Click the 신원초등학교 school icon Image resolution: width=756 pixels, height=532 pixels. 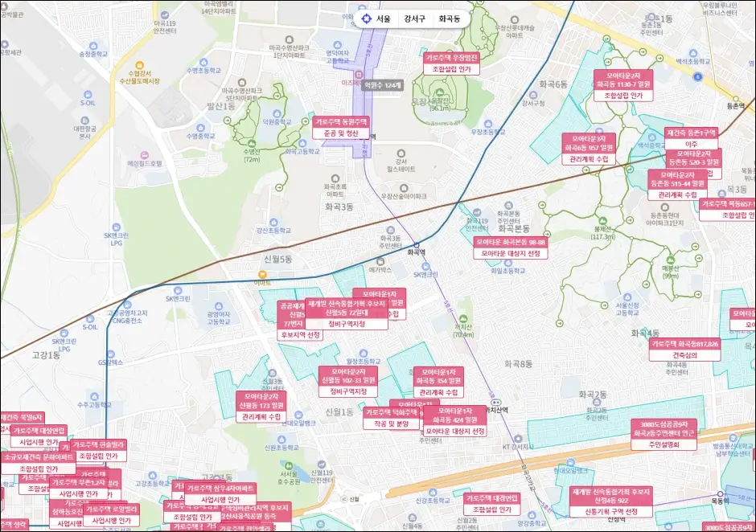point(281,440)
